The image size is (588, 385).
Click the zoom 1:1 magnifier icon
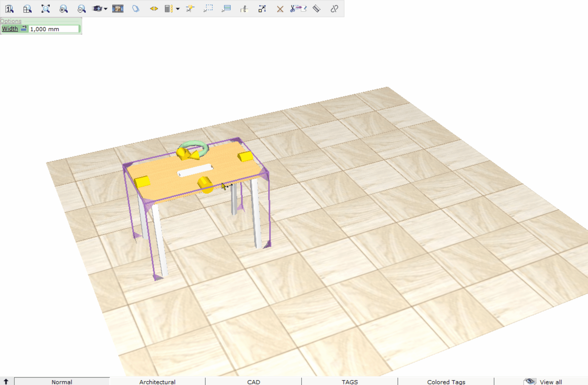[9, 9]
